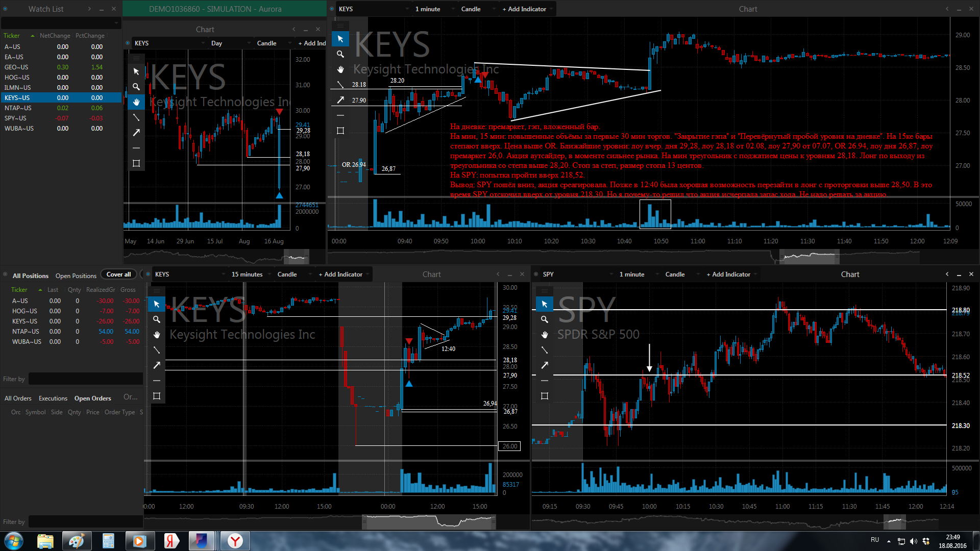Toggle the link circle in Watch List header
This screenshot has height=551, width=980.
5,9
